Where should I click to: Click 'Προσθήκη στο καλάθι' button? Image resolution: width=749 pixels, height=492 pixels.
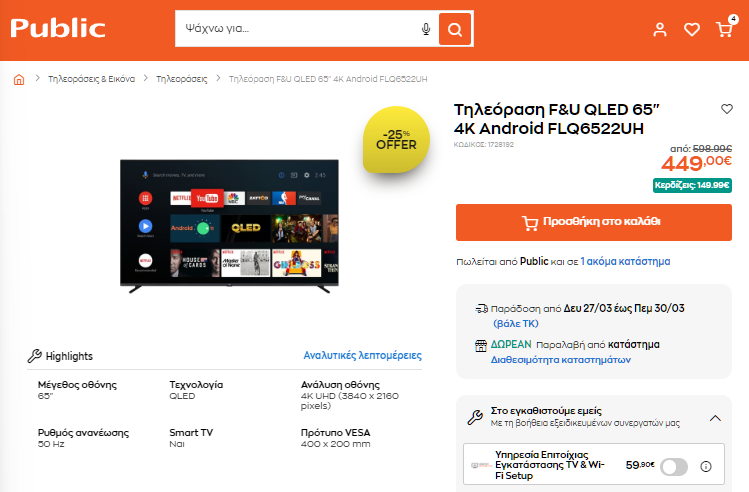click(x=594, y=222)
